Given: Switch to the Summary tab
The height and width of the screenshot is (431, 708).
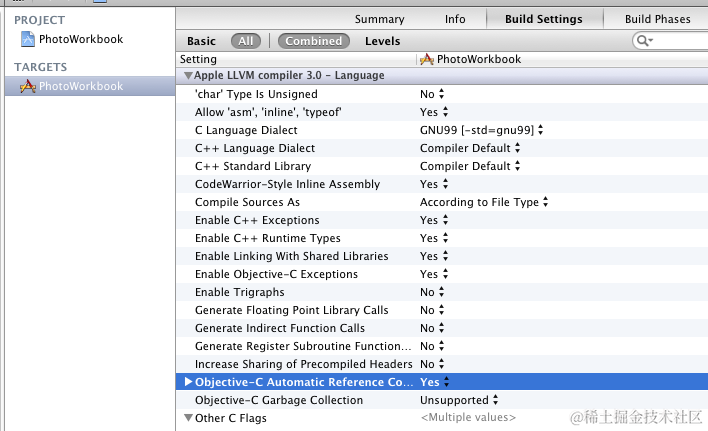Looking at the screenshot, I should tap(379, 19).
